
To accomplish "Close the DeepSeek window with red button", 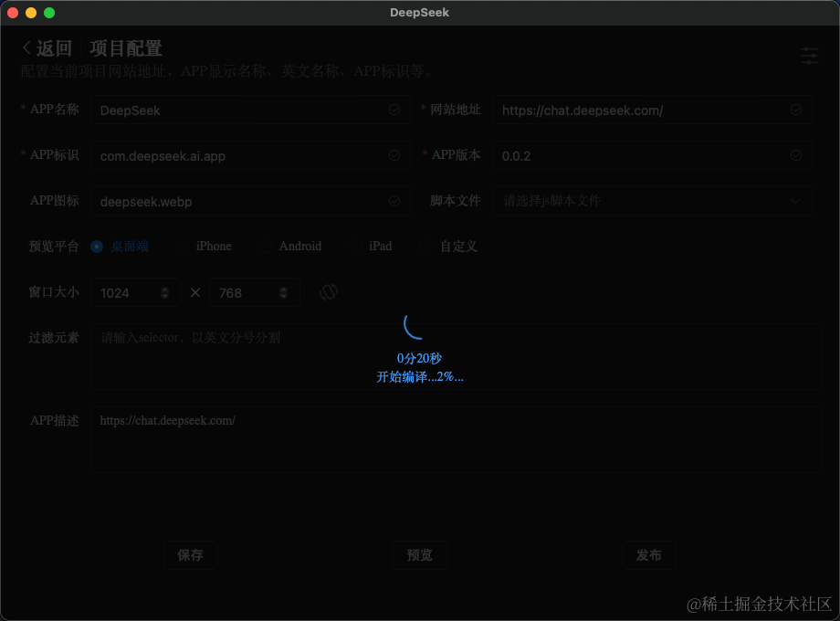I will click(x=14, y=13).
